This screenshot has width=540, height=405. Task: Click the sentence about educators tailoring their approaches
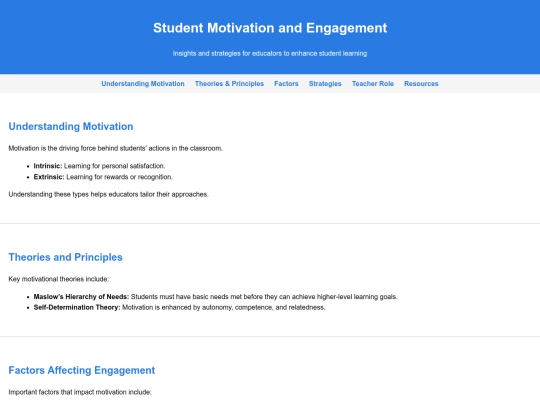coord(108,194)
